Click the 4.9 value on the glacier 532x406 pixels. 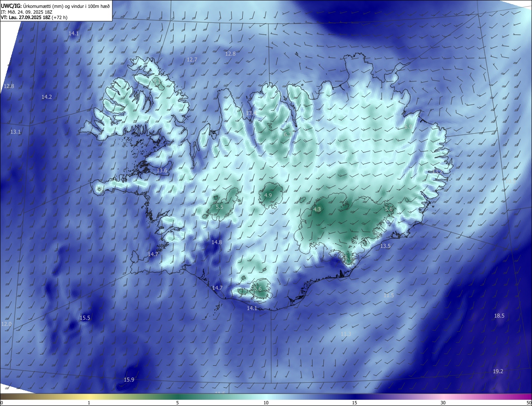[x=268, y=195]
